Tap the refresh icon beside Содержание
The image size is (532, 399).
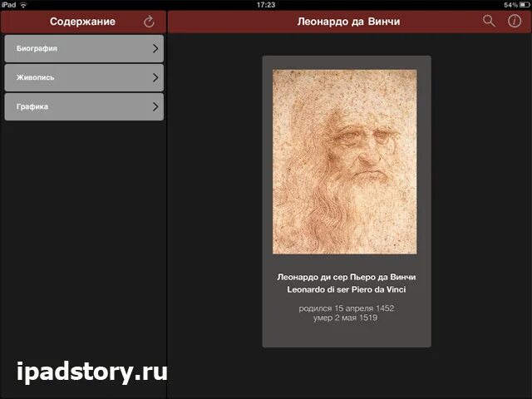(149, 22)
